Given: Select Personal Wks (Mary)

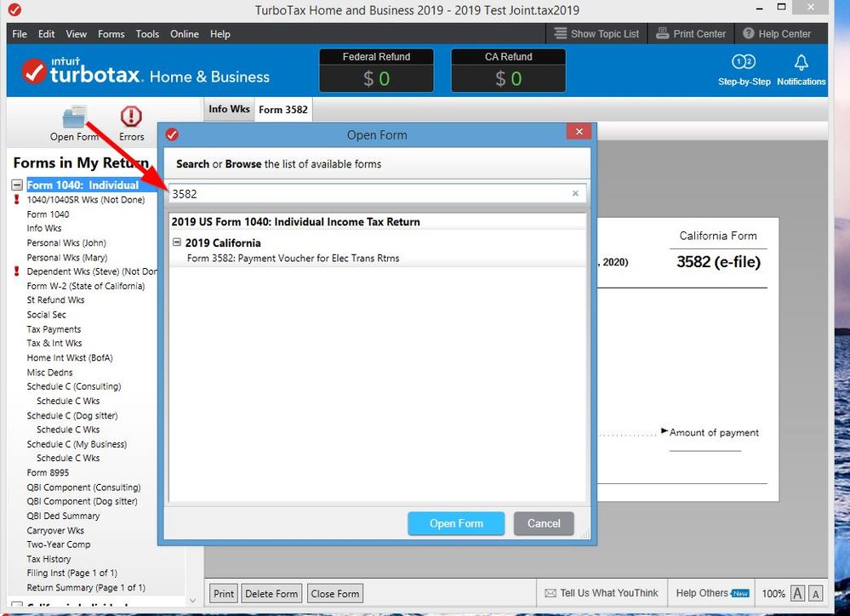Looking at the screenshot, I should (67, 258).
